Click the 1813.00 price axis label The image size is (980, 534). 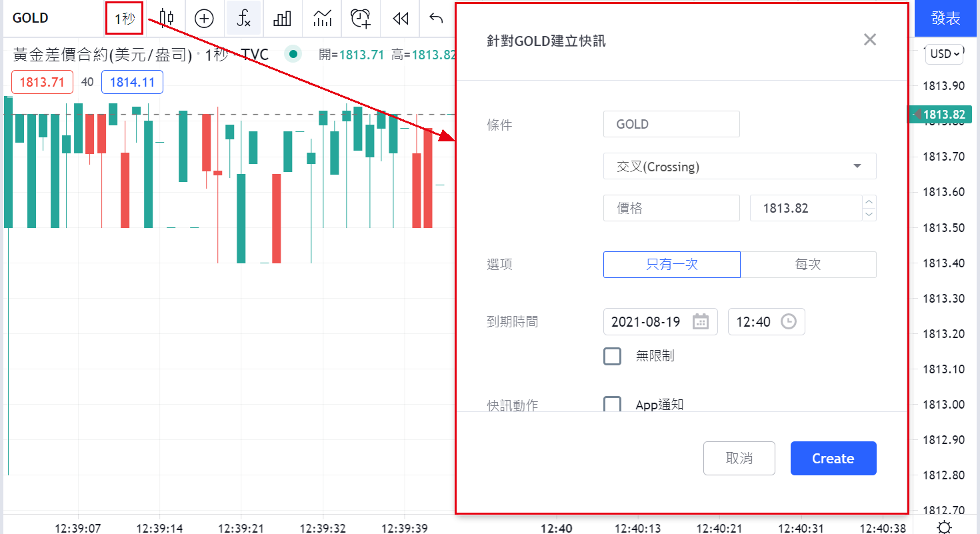coord(943,404)
